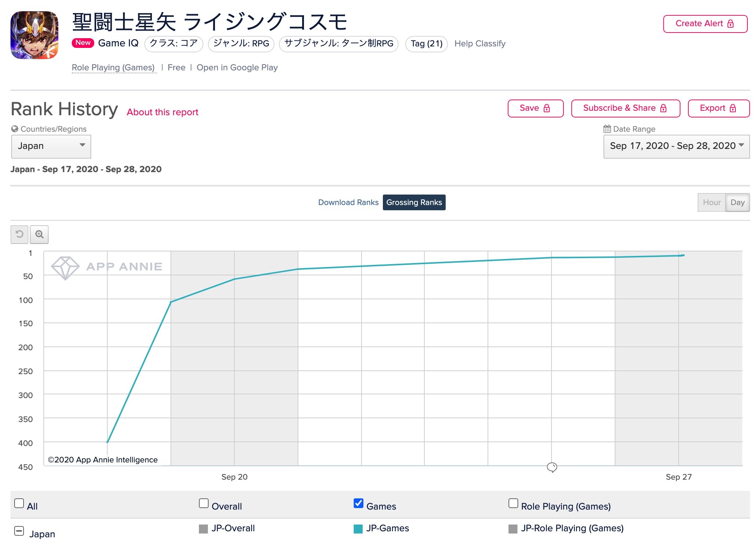Click the JP-Overall gray color swatch
This screenshot has width=756, height=541.
(203, 529)
